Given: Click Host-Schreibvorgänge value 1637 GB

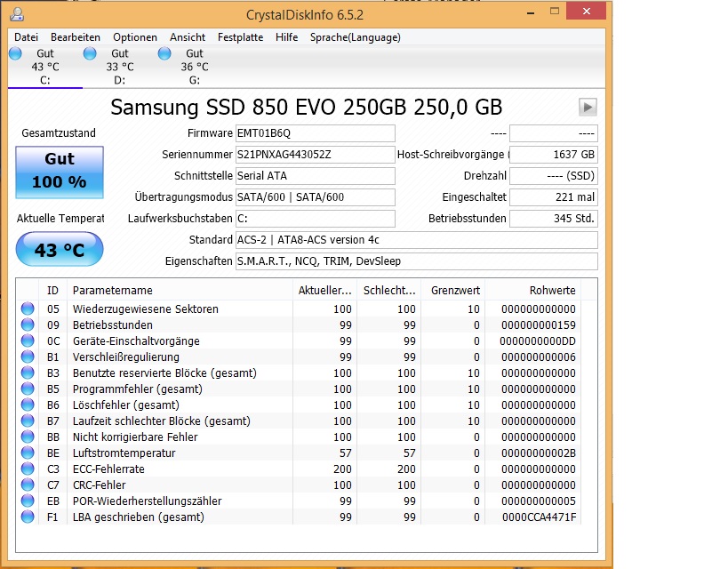Looking at the screenshot, I should point(554,155).
